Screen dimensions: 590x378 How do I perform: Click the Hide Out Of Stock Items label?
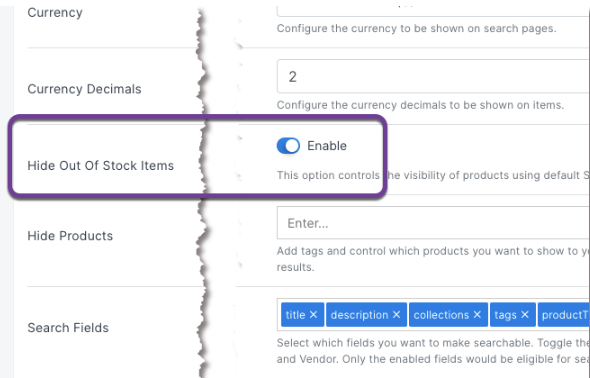coord(100,165)
